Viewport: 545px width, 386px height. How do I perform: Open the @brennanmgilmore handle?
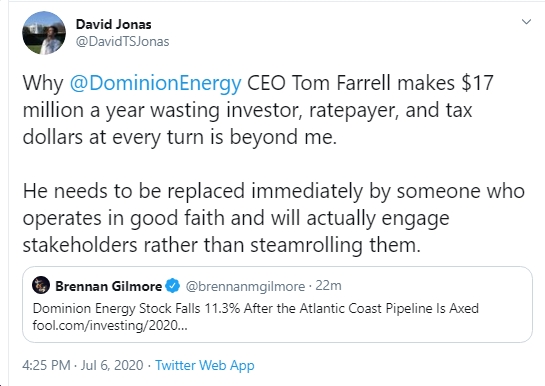tap(245, 286)
